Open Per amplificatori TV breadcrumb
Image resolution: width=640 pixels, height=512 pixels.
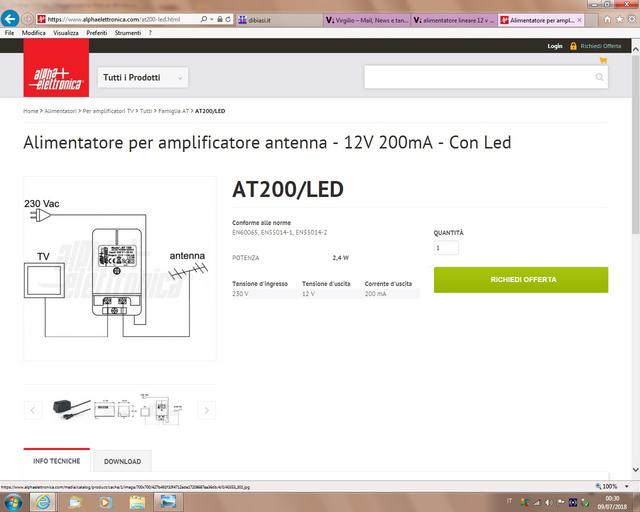(108, 111)
